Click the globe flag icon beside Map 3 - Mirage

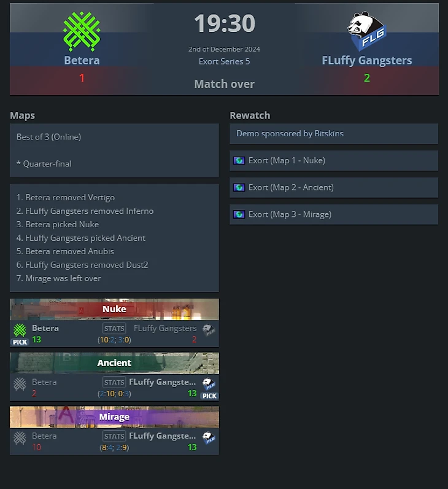pos(239,214)
